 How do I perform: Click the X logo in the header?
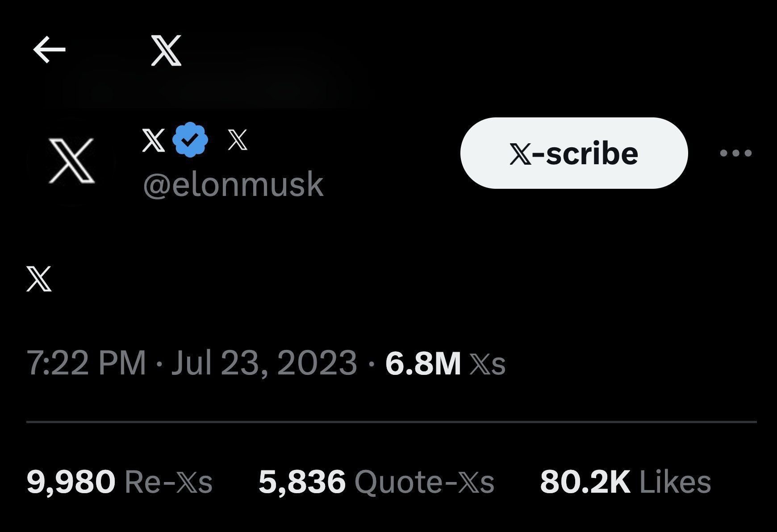point(166,50)
